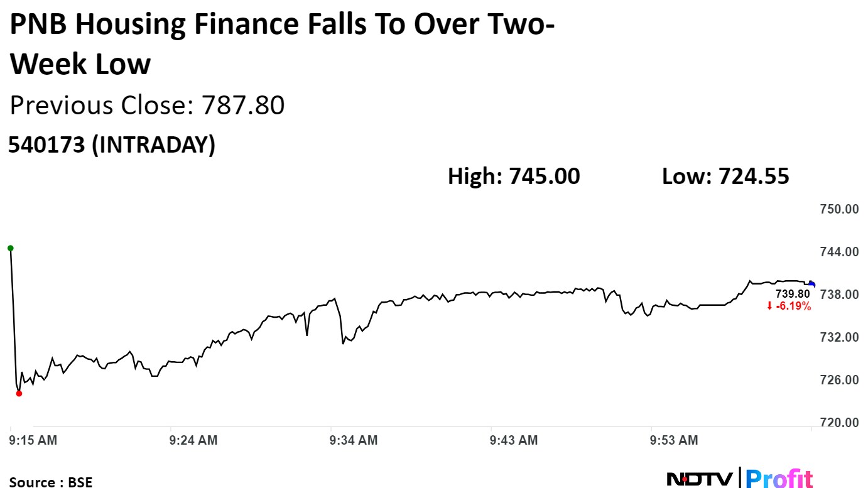
Task: Click the NDTV logo
Action: (x=699, y=479)
